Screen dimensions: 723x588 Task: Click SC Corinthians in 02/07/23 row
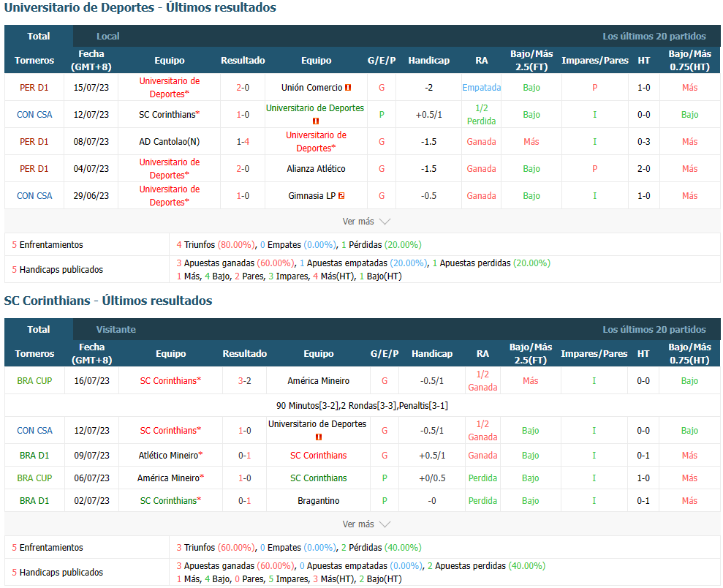coord(170,501)
